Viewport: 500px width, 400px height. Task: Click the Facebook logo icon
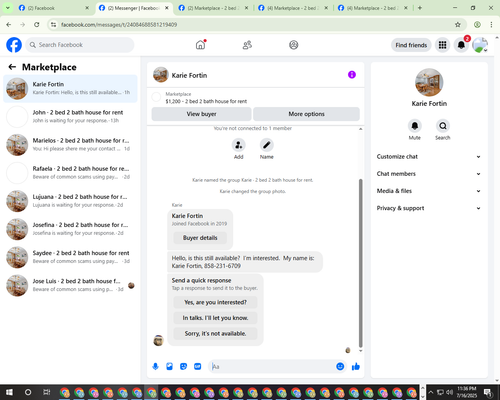pos(14,45)
